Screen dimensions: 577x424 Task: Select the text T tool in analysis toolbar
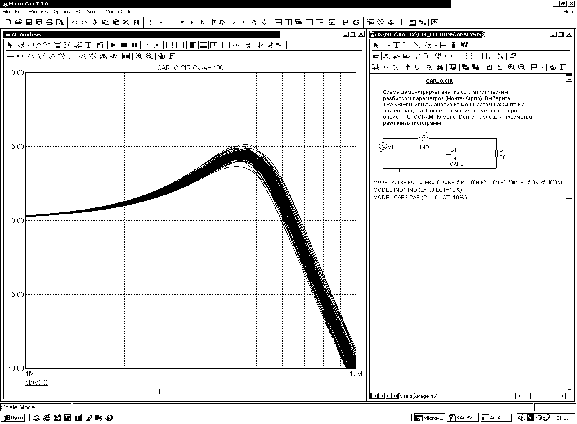pos(88,45)
